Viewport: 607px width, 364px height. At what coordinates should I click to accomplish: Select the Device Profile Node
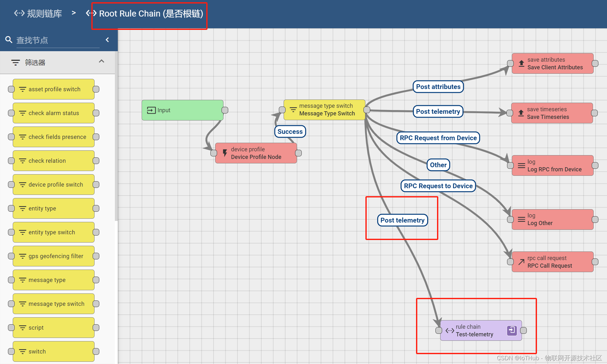[256, 153]
